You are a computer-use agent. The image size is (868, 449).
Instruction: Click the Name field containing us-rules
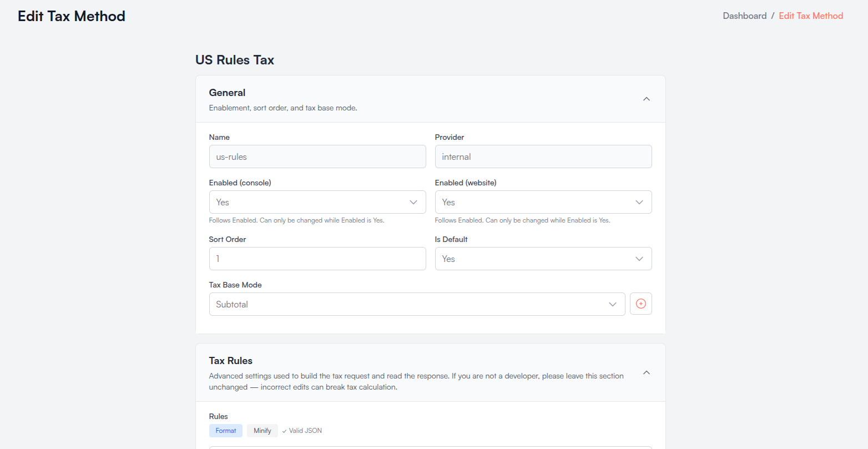pyautogui.click(x=317, y=157)
